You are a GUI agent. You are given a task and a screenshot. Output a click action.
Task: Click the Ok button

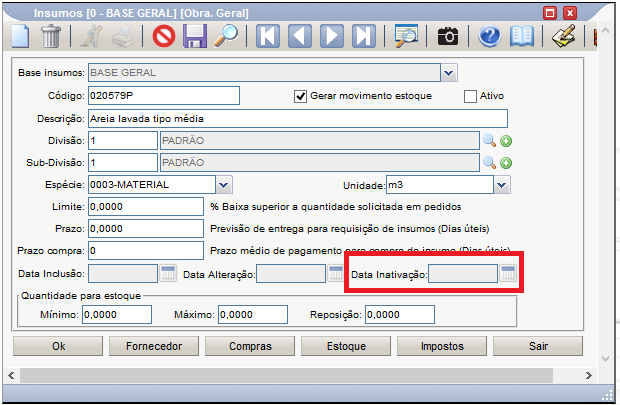point(58,346)
